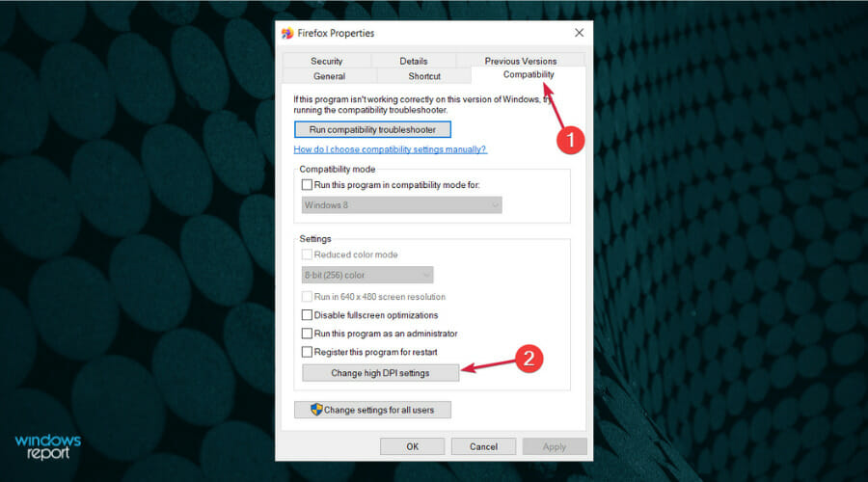
Task: Open the Windows 8 compatibility mode dropdown
Action: click(402, 204)
